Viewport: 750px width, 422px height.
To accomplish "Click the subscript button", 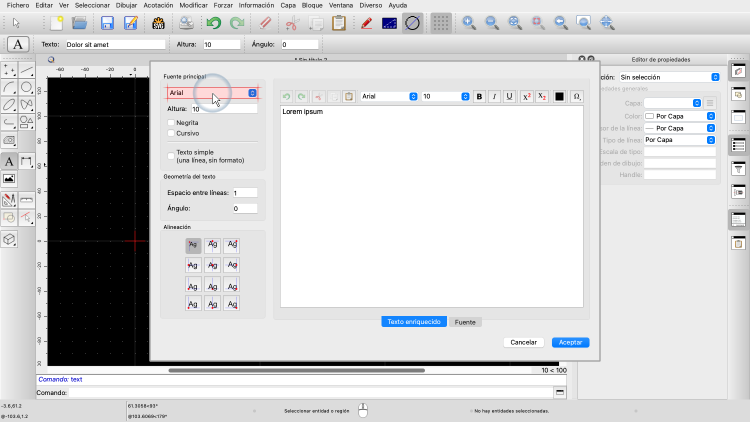I will pos(542,96).
